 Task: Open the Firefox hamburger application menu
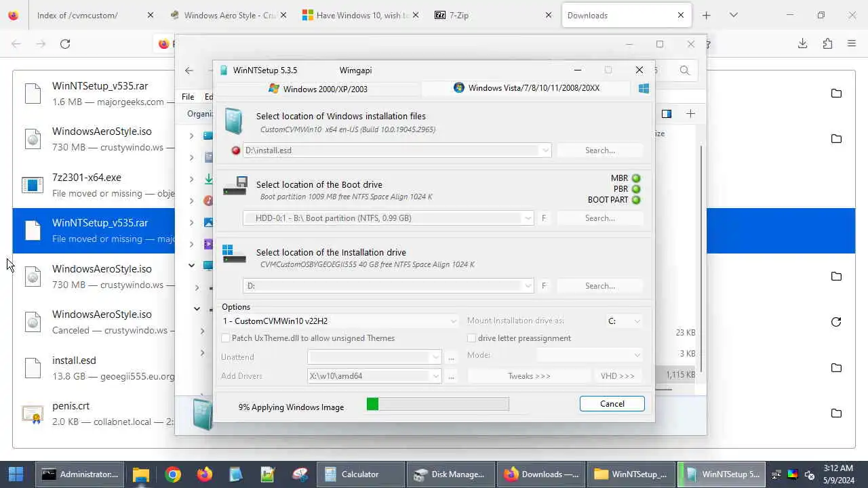coord(852,43)
